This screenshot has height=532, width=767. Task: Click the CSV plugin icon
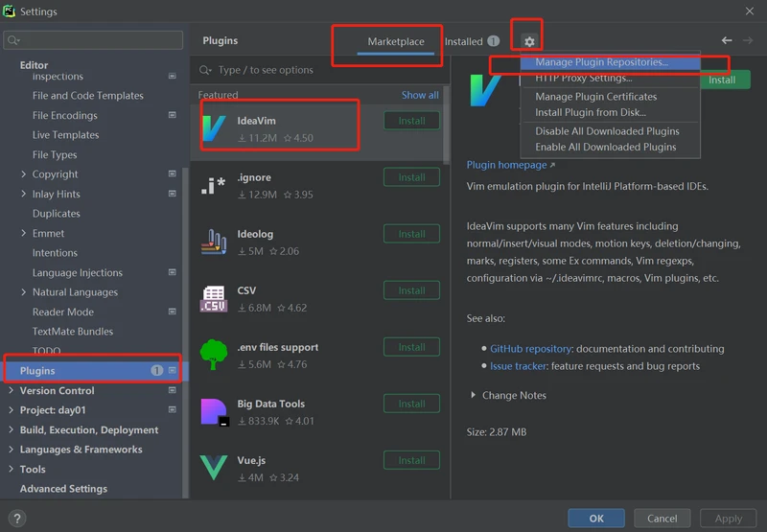pos(213,298)
